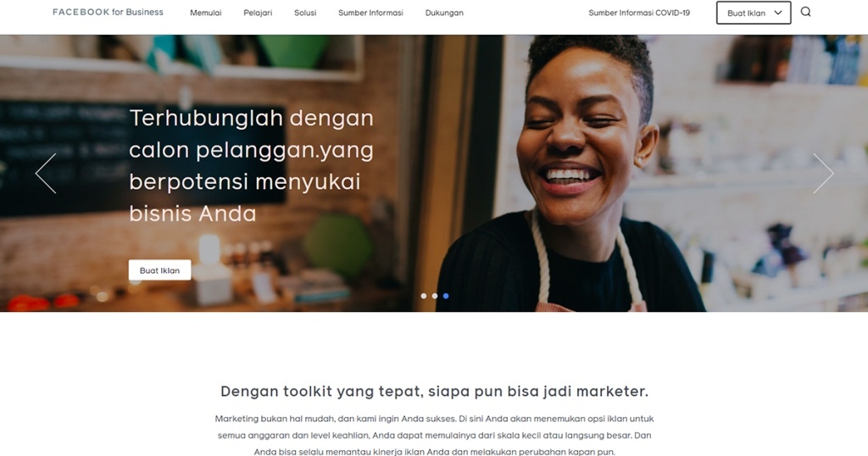The width and height of the screenshot is (868, 456).
Task: Open the Pelajari navigation menu
Action: coord(258,13)
